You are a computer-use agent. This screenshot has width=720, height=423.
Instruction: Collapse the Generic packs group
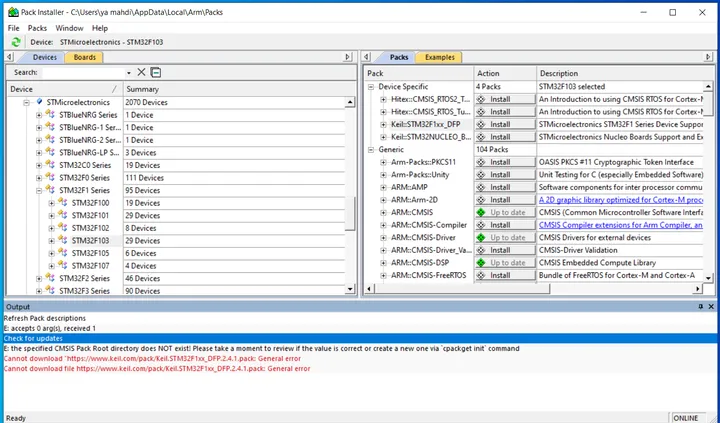click(371, 149)
